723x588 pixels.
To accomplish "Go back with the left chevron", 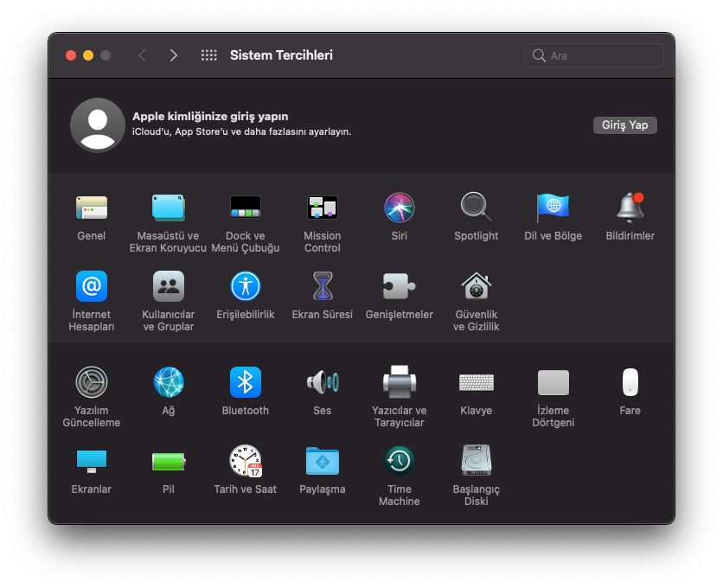I will [142, 55].
